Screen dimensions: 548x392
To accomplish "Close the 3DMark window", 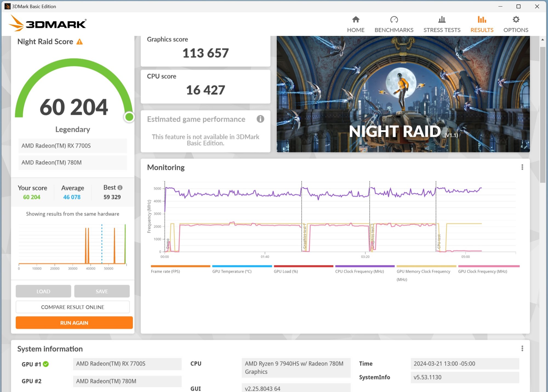I will coord(537,6).
